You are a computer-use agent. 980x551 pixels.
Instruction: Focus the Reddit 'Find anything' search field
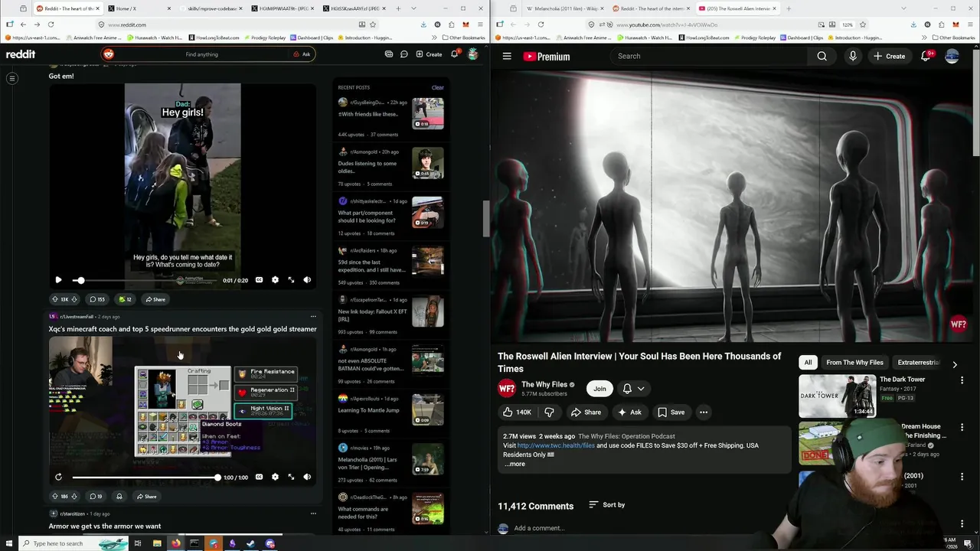pyautogui.click(x=201, y=54)
